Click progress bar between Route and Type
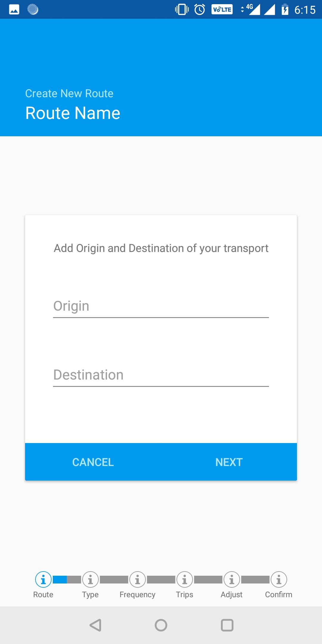 click(67, 580)
